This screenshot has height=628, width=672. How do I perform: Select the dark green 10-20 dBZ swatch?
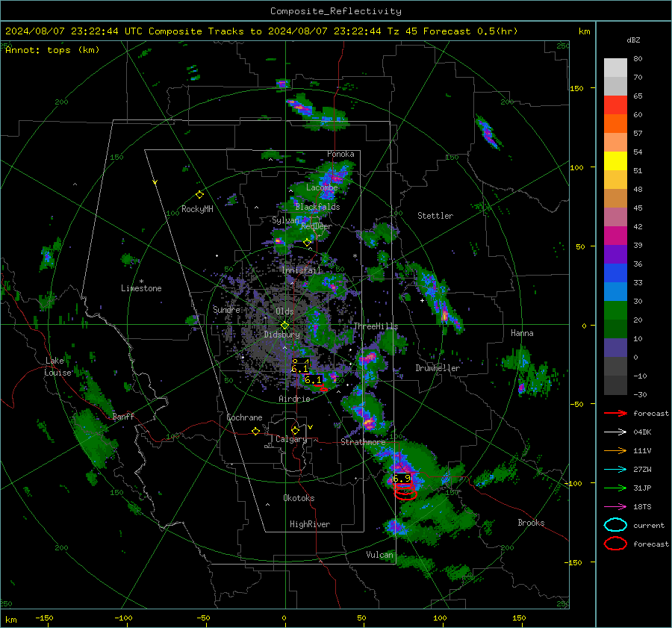615,329
